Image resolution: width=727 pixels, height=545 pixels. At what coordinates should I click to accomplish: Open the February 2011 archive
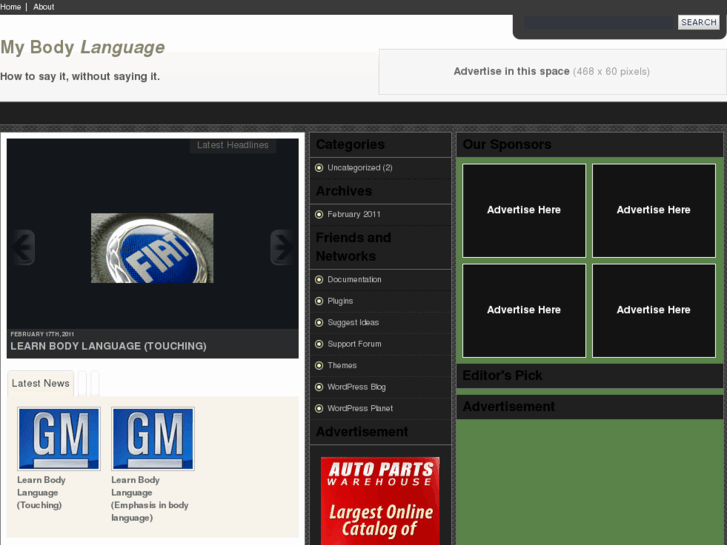tap(354, 214)
